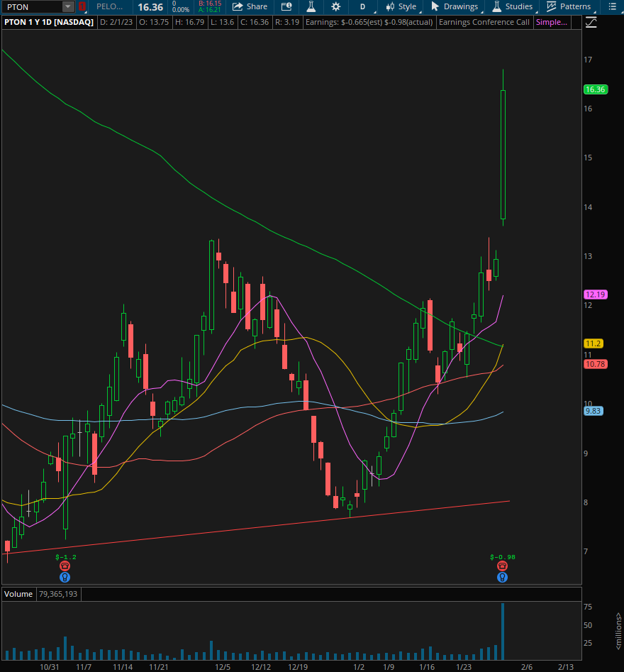624x672 pixels.
Task: Open chart settings gear icon
Action: [x=336, y=6]
